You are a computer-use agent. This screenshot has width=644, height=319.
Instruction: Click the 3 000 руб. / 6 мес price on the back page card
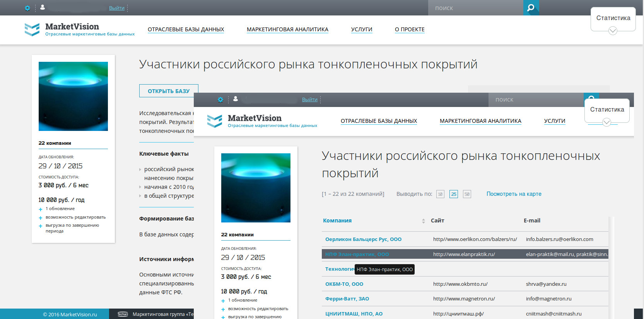63,185
